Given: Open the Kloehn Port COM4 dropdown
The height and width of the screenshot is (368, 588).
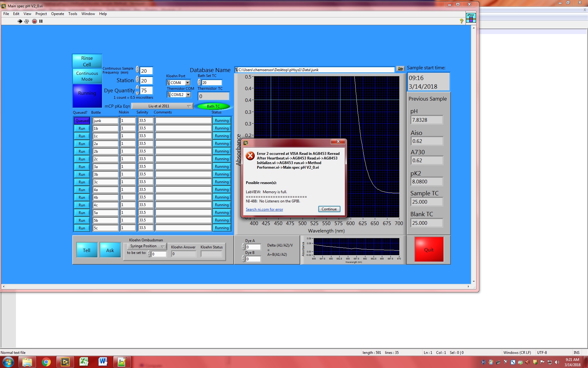Looking at the screenshot, I should pos(187,82).
